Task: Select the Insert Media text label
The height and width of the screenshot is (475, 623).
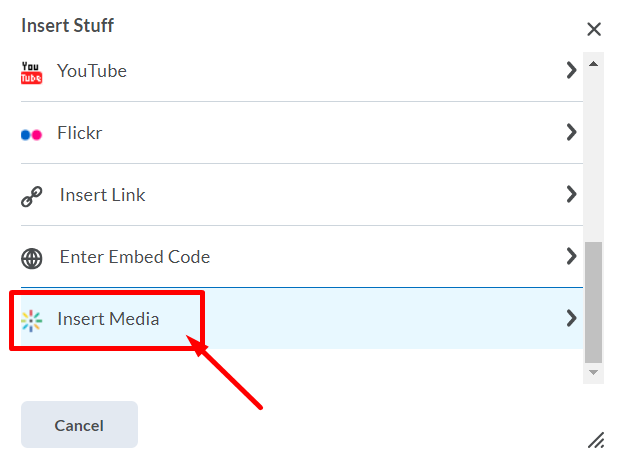Action: [108, 319]
